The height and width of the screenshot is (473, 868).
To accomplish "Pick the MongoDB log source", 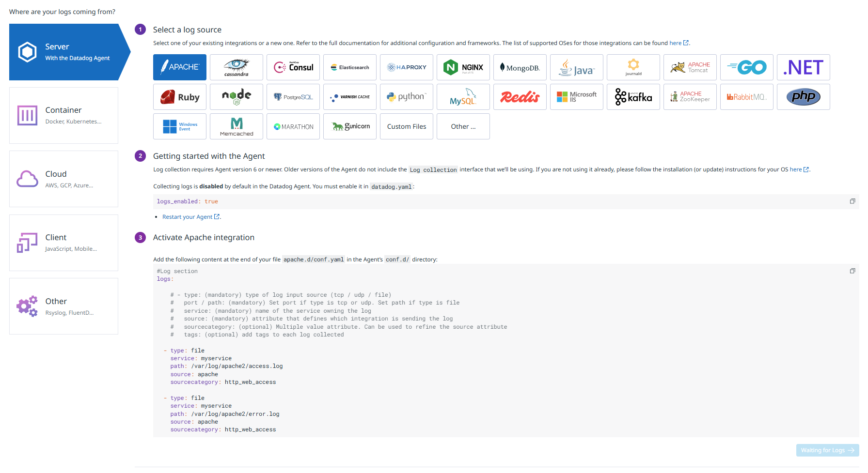I will 520,67.
